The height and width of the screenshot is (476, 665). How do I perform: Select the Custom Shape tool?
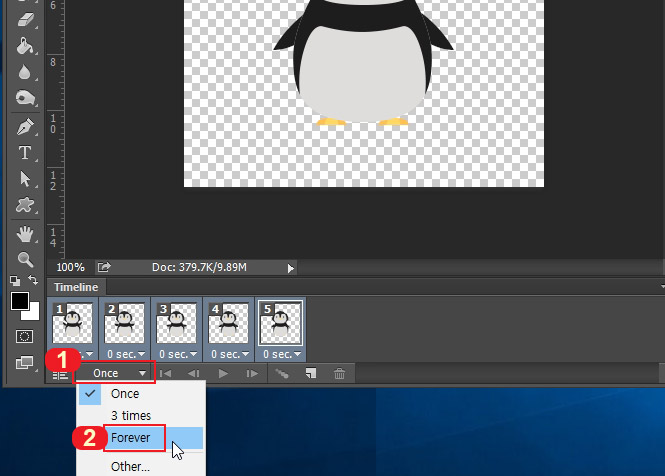pyautogui.click(x=25, y=205)
